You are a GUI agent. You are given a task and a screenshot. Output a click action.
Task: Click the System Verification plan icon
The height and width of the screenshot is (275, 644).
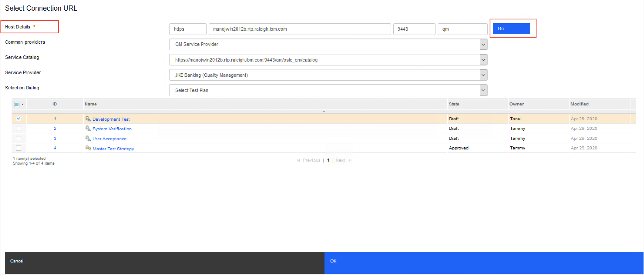tap(88, 128)
